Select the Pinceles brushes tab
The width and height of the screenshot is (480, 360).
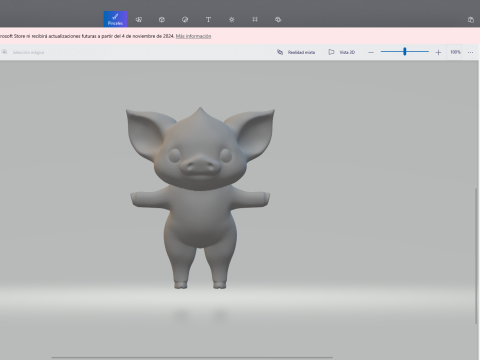pos(115,19)
